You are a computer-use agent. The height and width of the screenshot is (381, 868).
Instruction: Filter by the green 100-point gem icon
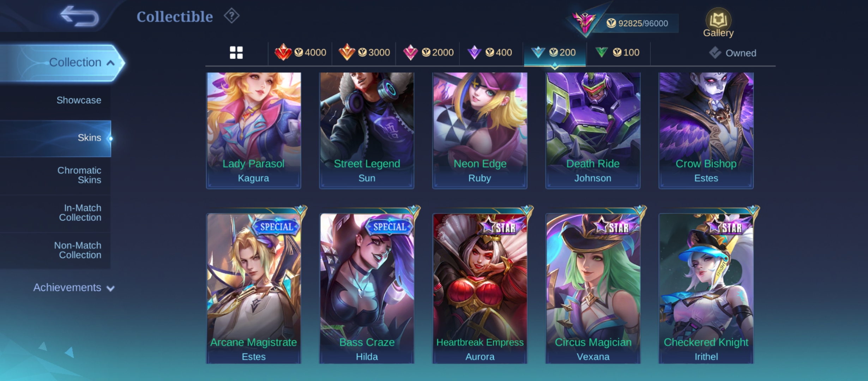pos(602,52)
